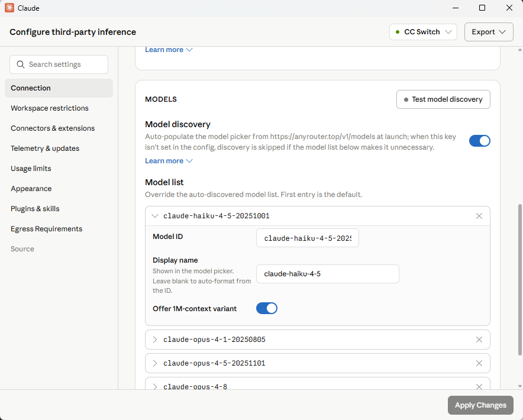The height and width of the screenshot is (420, 523).
Task: Remove claude-opus-4-1-20250805 with its X icon
Action: click(479, 340)
